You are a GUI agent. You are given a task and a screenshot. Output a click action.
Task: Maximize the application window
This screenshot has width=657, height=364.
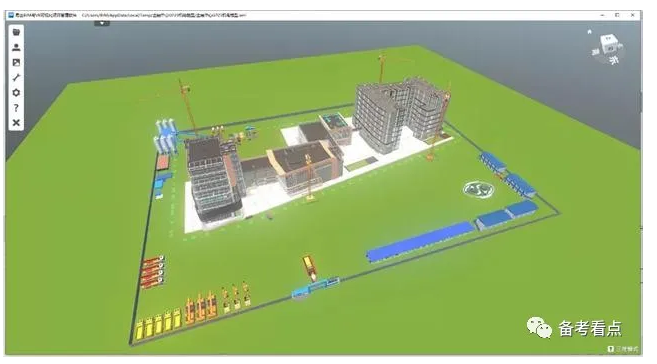click(x=617, y=15)
